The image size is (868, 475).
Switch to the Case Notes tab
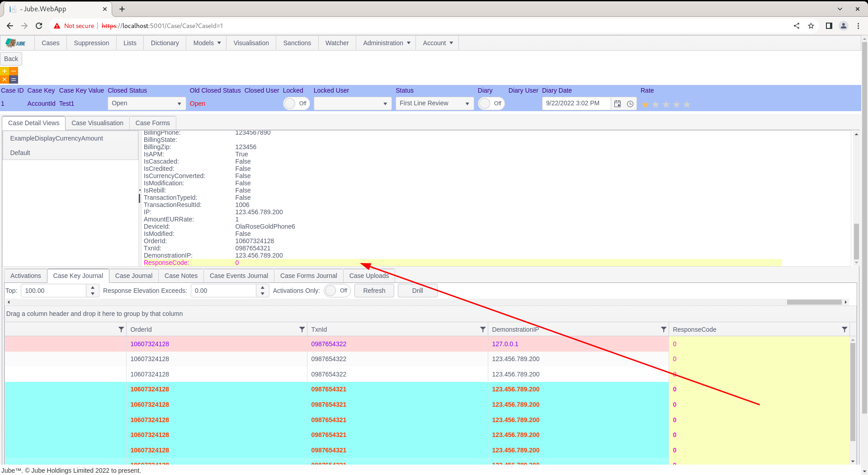181,276
